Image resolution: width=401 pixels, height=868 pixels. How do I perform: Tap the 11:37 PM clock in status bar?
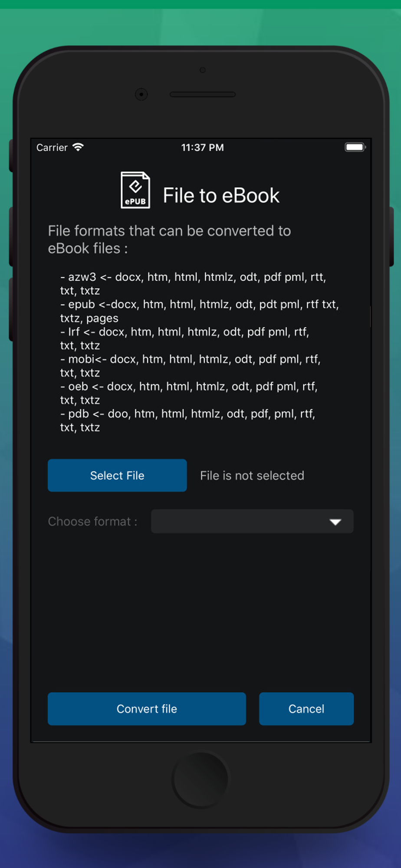202,148
